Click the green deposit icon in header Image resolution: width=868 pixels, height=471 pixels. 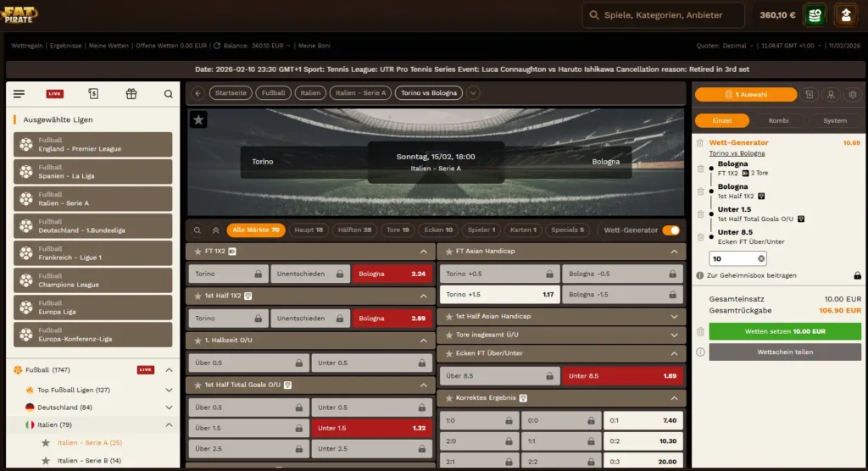pos(815,15)
